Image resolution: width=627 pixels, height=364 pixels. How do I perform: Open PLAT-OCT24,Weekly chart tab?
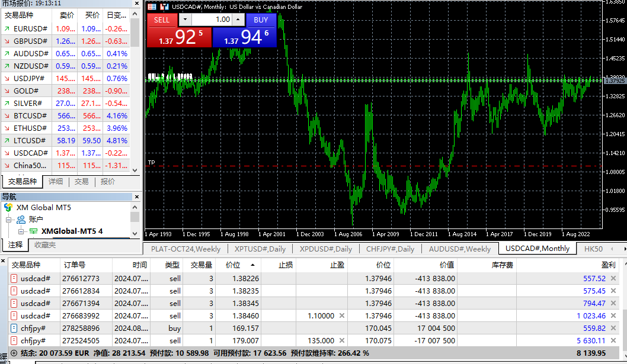click(185, 249)
